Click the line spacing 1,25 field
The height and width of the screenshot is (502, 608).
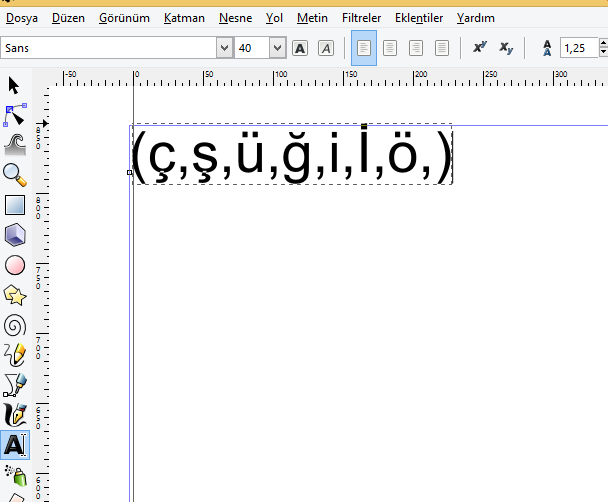point(577,48)
